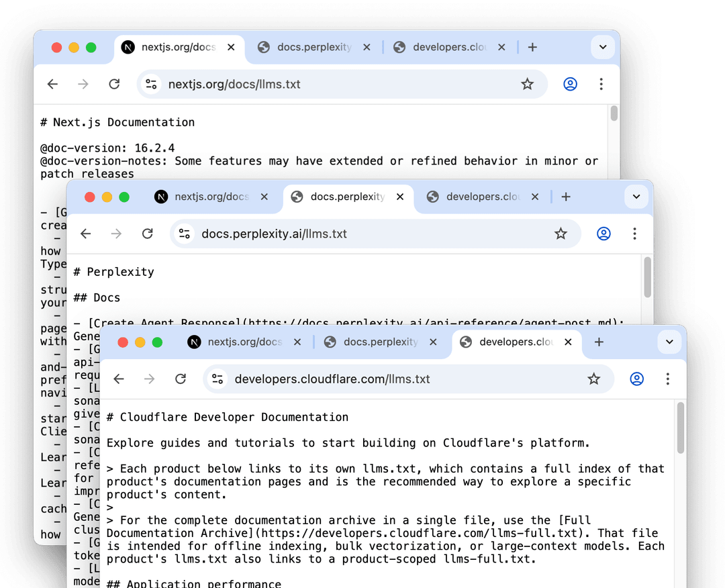Click 'Explore guides and tutorials' text line
This screenshot has height=588, width=725.
348,443
